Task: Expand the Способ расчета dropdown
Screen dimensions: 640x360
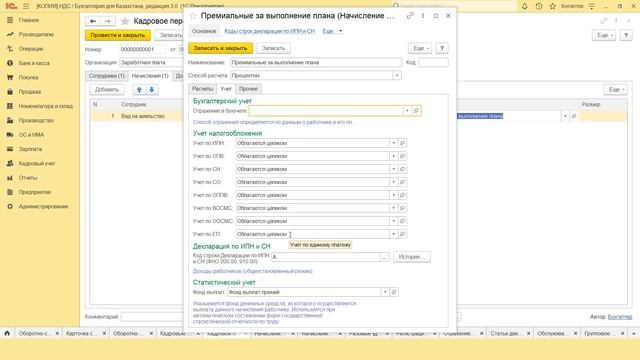Action: point(397,76)
